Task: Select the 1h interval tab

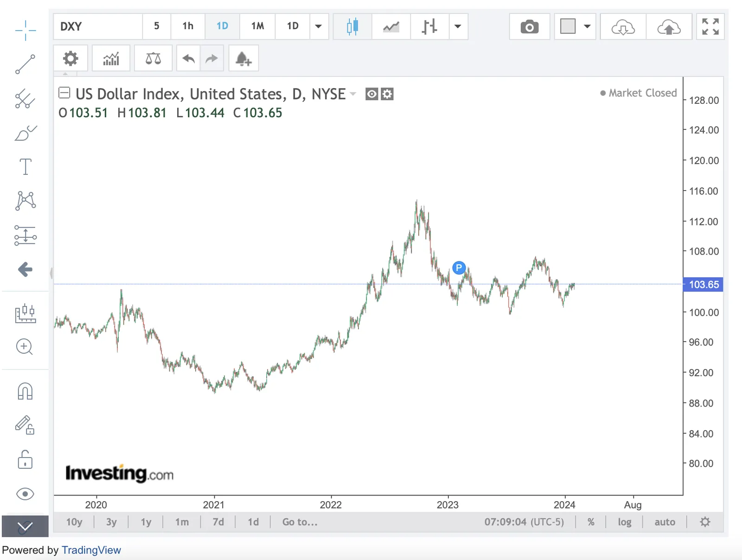Action: point(188,26)
